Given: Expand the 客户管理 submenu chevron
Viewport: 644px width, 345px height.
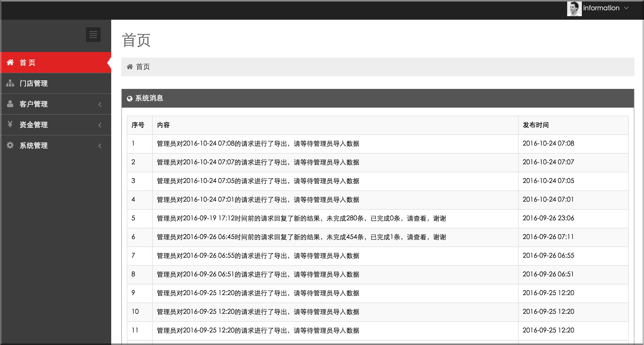Looking at the screenshot, I should [x=100, y=104].
